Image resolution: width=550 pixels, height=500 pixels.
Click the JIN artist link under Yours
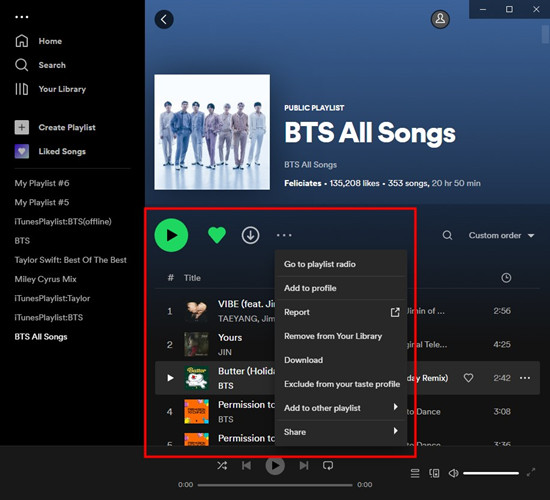(225, 352)
